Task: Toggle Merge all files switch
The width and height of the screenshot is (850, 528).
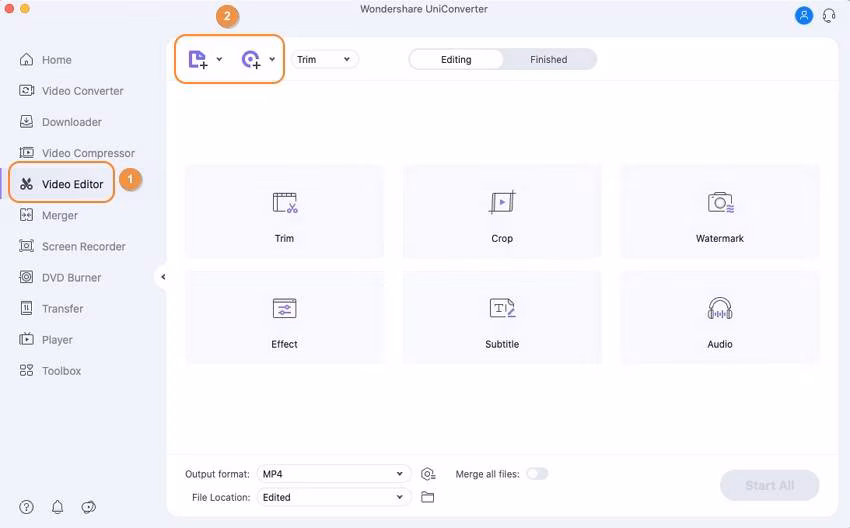Action: [x=537, y=474]
